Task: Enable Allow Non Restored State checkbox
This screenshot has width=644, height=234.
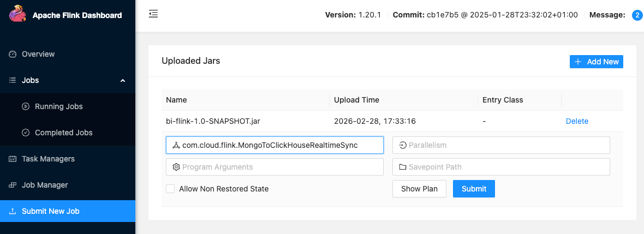Action: [170, 189]
